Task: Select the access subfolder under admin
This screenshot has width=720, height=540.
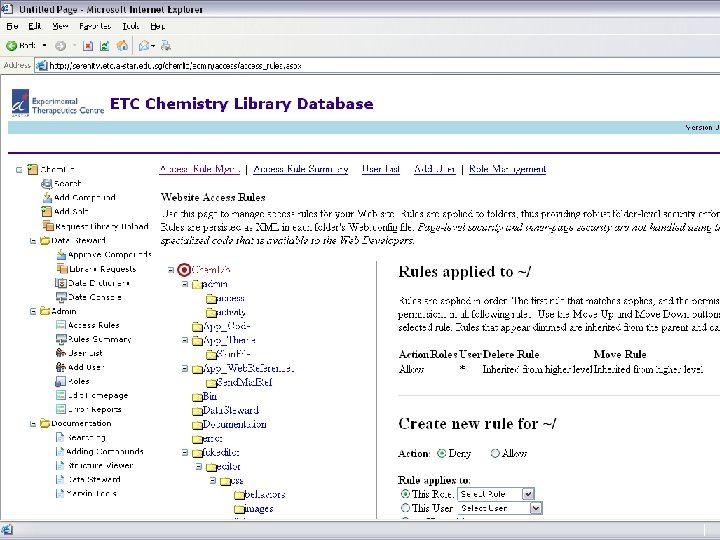Action: (x=230, y=298)
